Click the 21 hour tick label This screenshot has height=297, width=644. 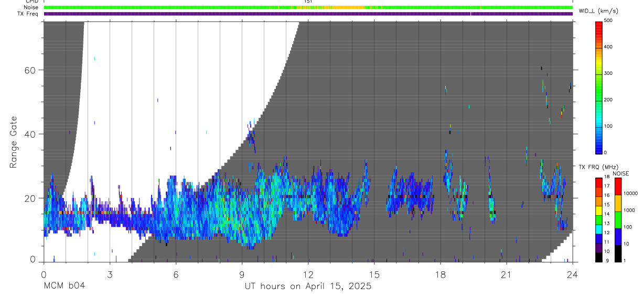(507, 274)
